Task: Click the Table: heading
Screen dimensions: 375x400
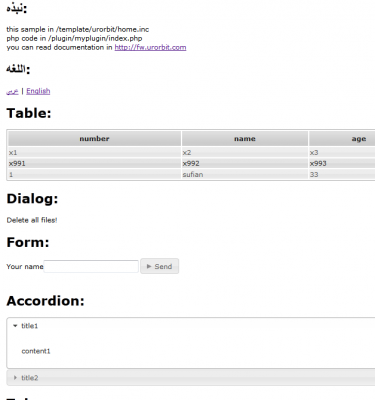Action: pos(29,113)
